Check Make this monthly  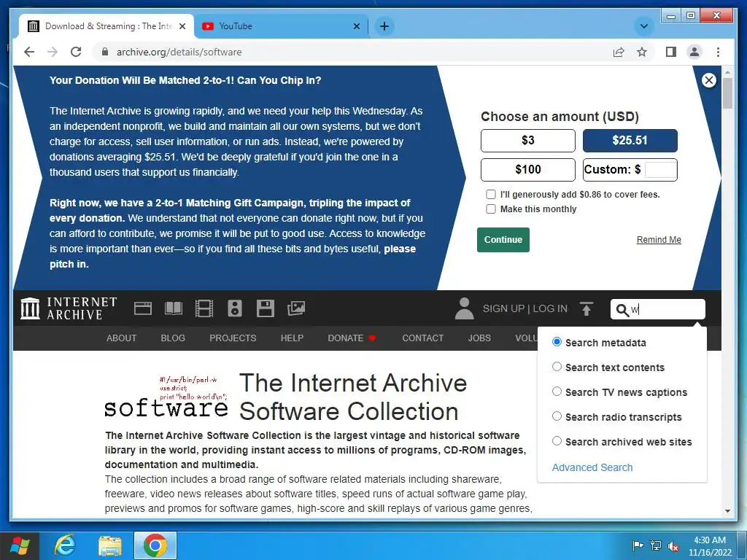coord(491,209)
